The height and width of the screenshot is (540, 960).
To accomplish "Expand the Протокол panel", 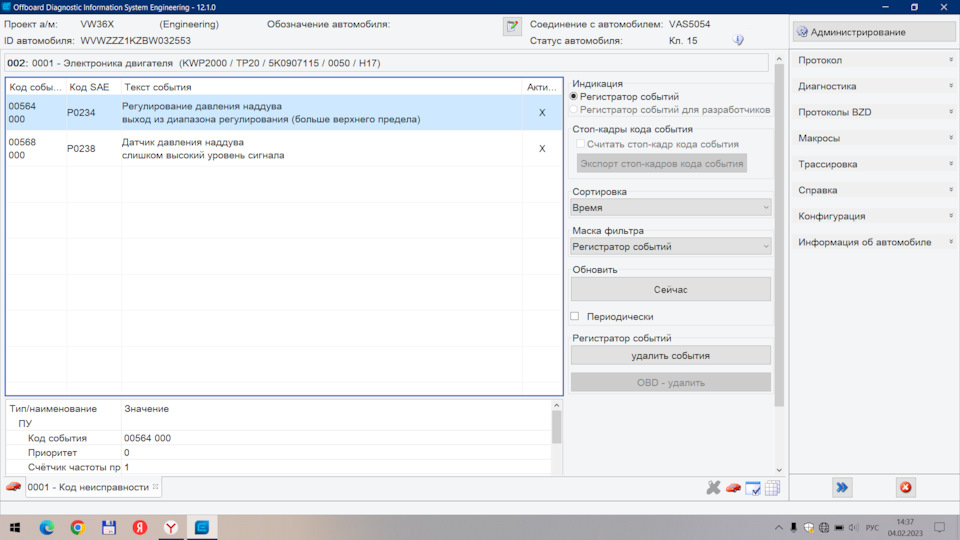I will (x=874, y=60).
